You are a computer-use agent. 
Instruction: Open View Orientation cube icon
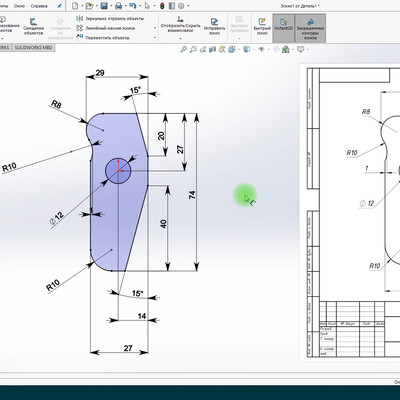[x=232, y=50]
